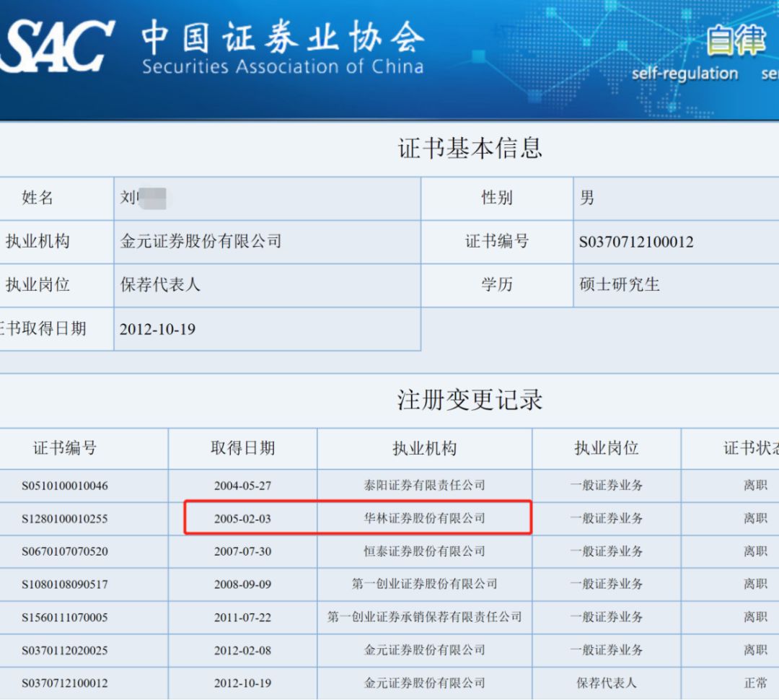Click the date 2008-09-09
Viewport: 779px width, 700px height.
click(x=242, y=584)
